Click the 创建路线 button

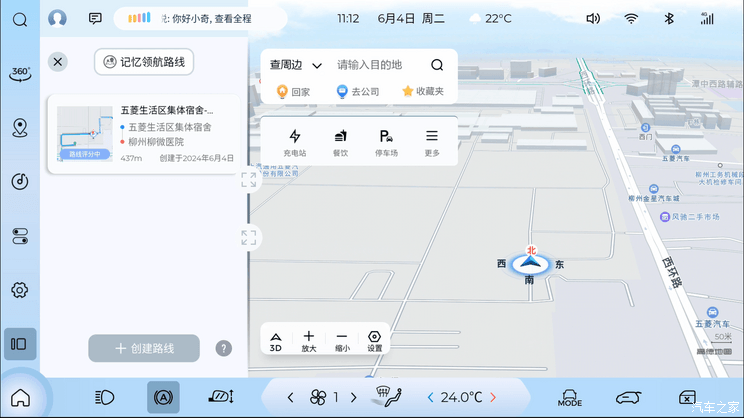coord(144,348)
